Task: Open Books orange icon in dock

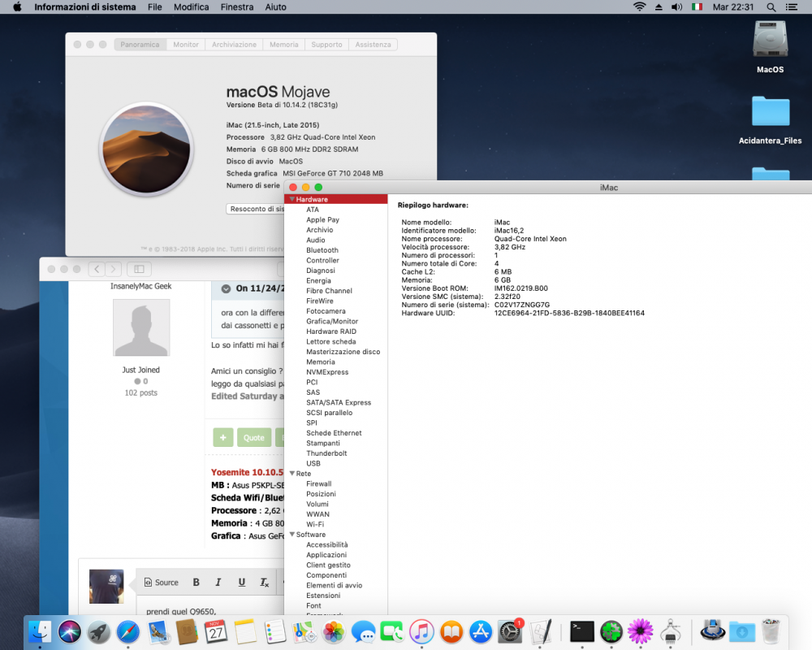Action: (x=451, y=631)
